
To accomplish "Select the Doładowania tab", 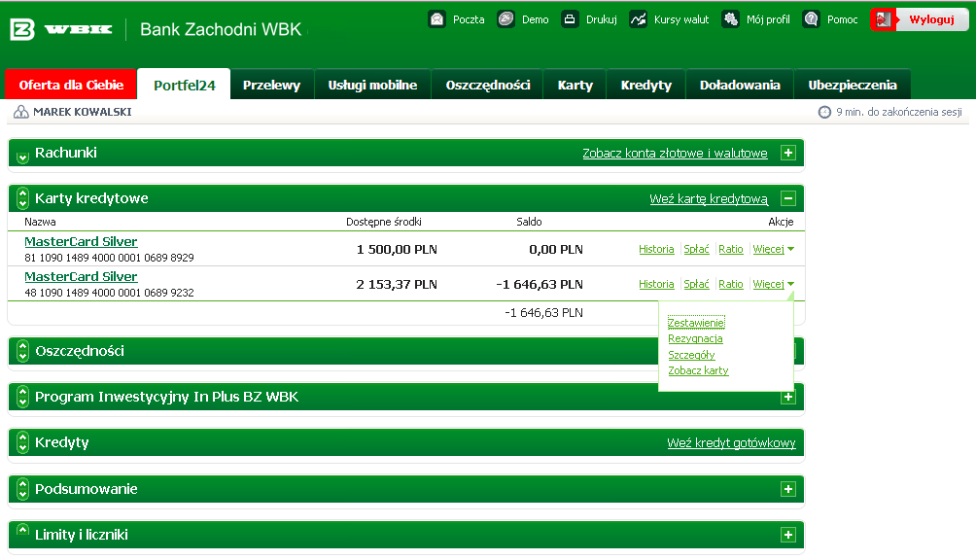I will [740, 85].
